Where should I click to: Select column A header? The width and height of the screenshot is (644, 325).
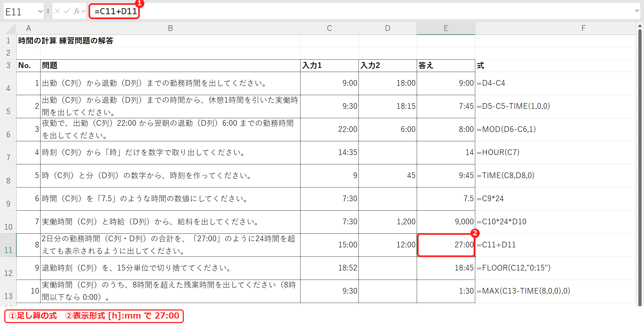point(28,28)
